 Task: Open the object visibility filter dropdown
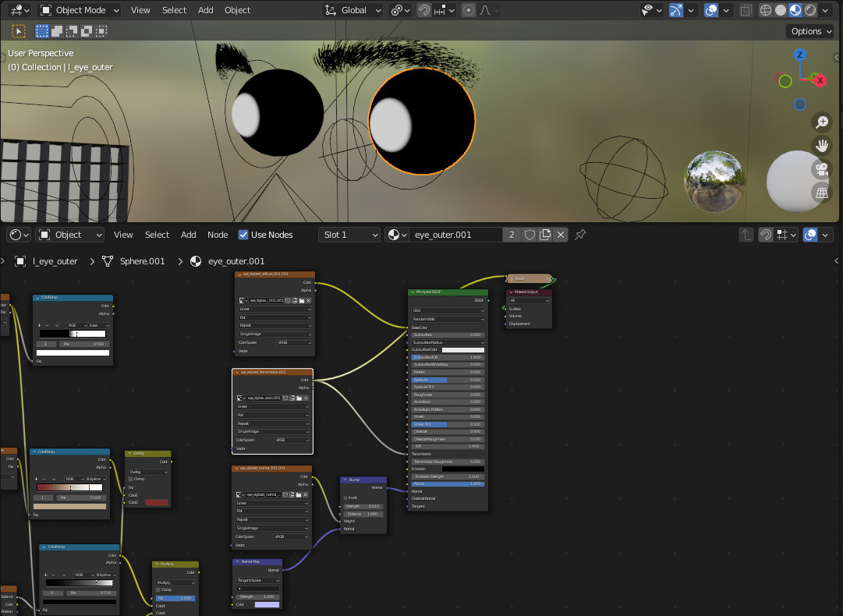click(652, 10)
